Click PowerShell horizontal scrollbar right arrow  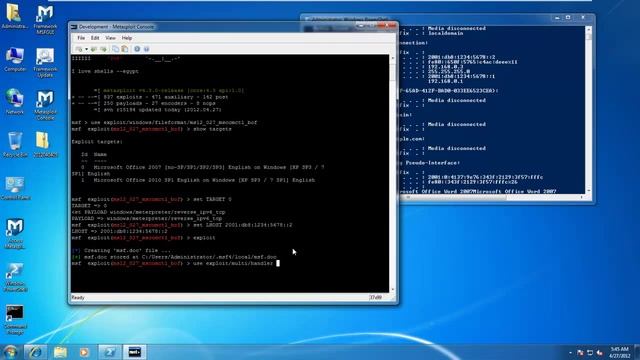[x=582, y=198]
